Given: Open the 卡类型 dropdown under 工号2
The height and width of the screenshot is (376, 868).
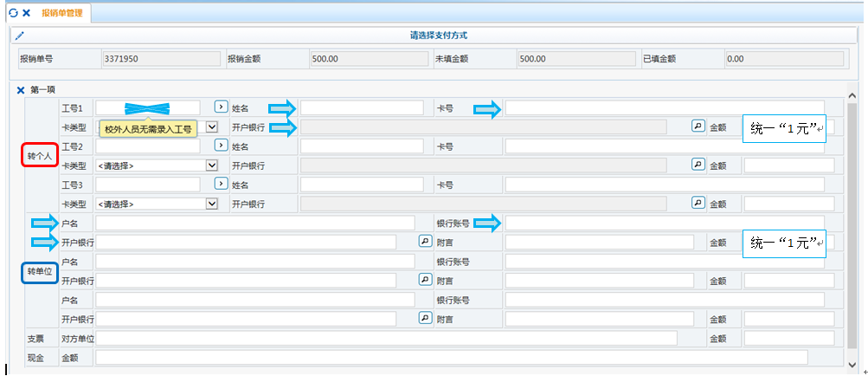Looking at the screenshot, I should point(211,165).
